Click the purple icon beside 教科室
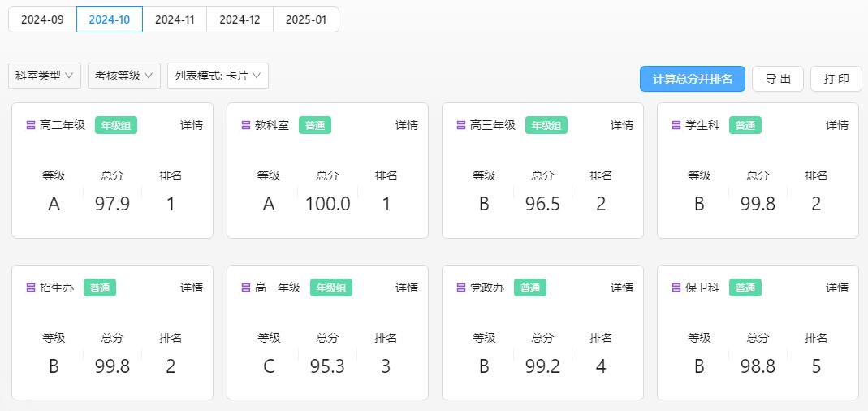 tap(246, 125)
